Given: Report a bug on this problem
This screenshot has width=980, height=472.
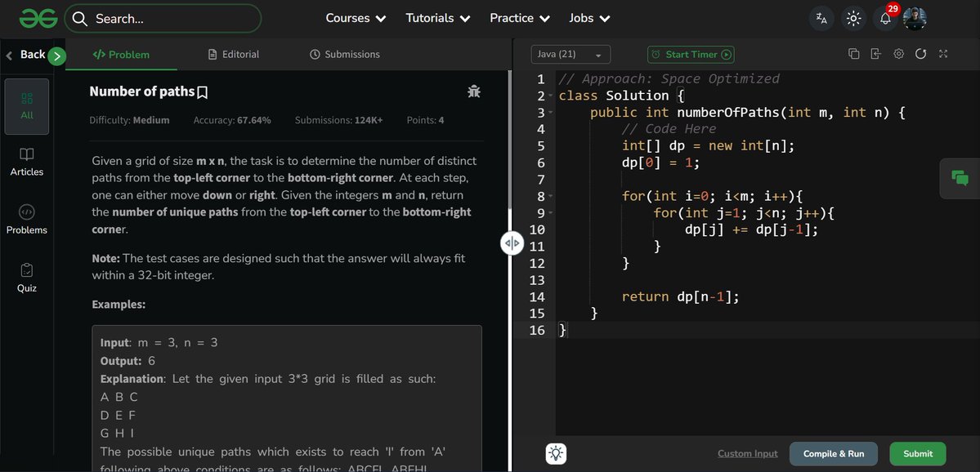Looking at the screenshot, I should [474, 91].
